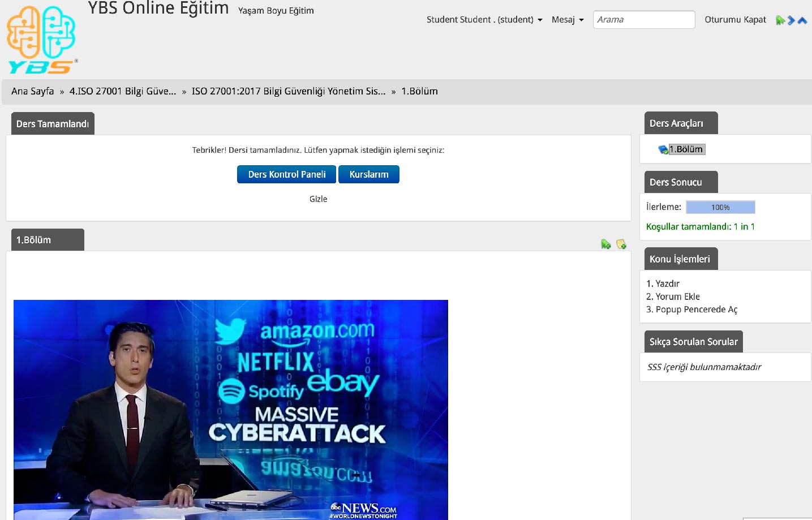Expand the Mesaj dropdown menu
Viewport: 812px width, 520px height.
coord(568,19)
